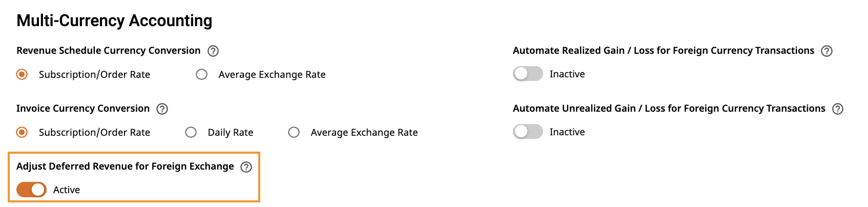Click the Multi-Currency Accounting heading
The image size is (868, 207).
pyautogui.click(x=114, y=20)
